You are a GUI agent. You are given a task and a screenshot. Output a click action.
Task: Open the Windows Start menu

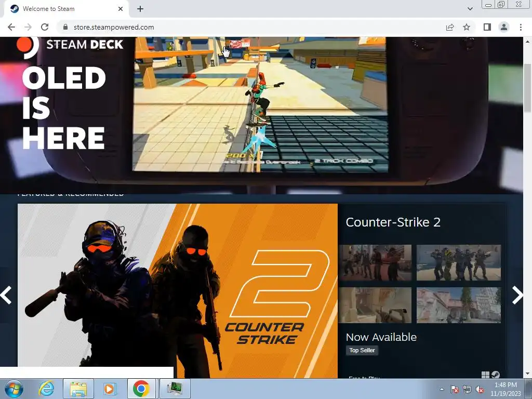point(14,389)
